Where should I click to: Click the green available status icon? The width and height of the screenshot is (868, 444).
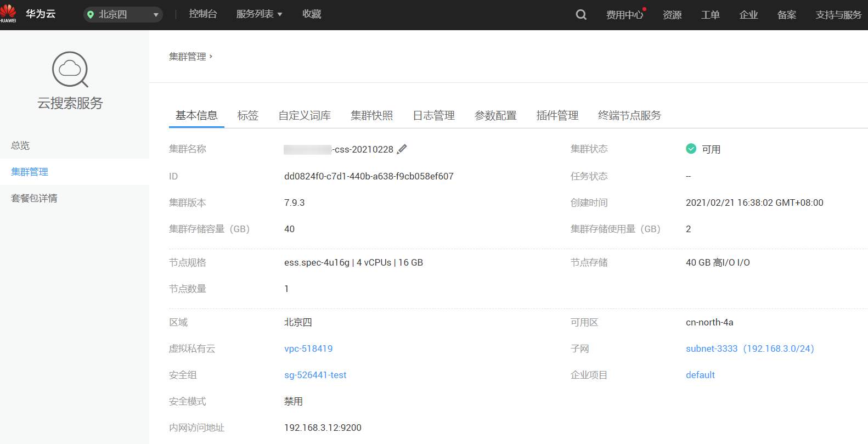coord(691,149)
